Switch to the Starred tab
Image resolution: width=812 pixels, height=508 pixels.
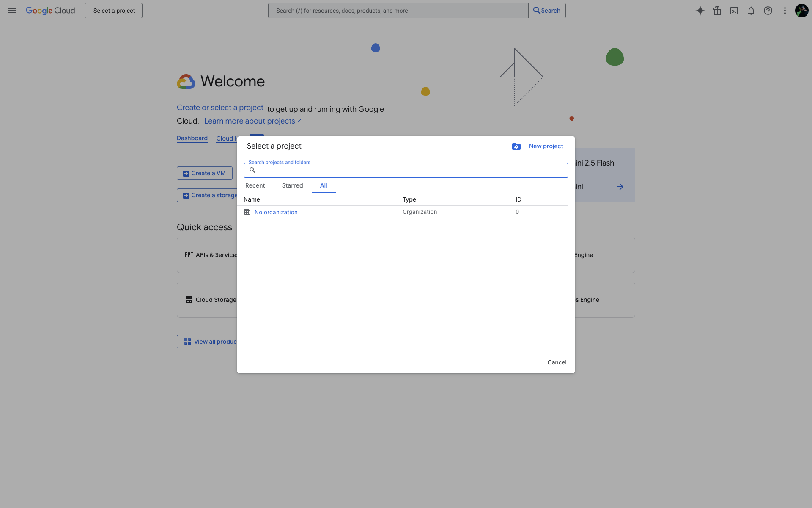click(293, 185)
